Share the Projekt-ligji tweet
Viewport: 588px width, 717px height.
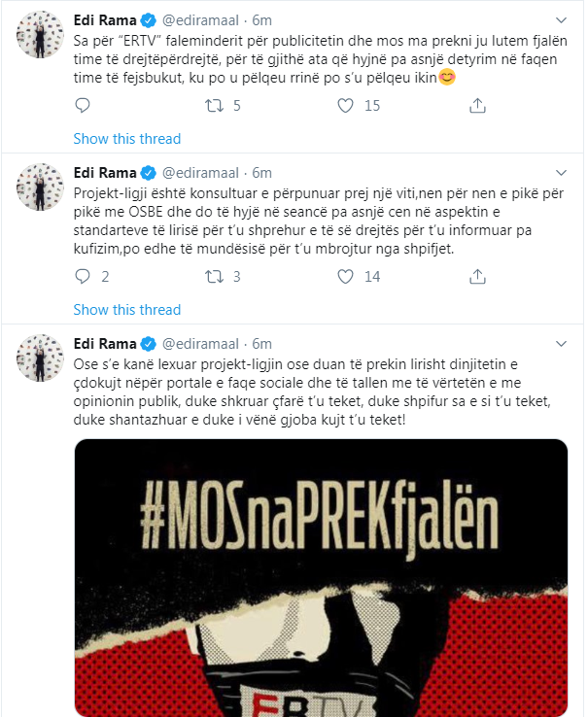click(x=476, y=277)
